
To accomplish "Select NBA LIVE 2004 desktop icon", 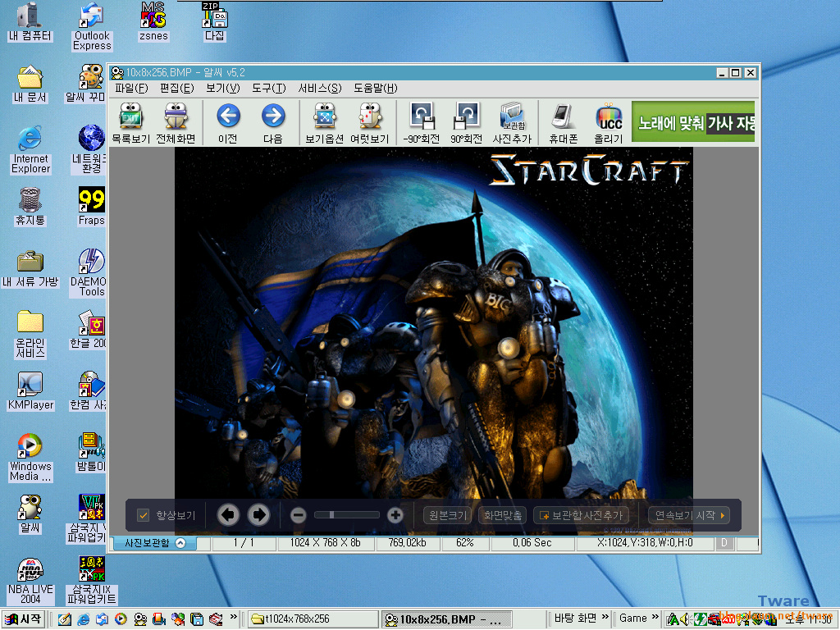I will coord(30,582).
